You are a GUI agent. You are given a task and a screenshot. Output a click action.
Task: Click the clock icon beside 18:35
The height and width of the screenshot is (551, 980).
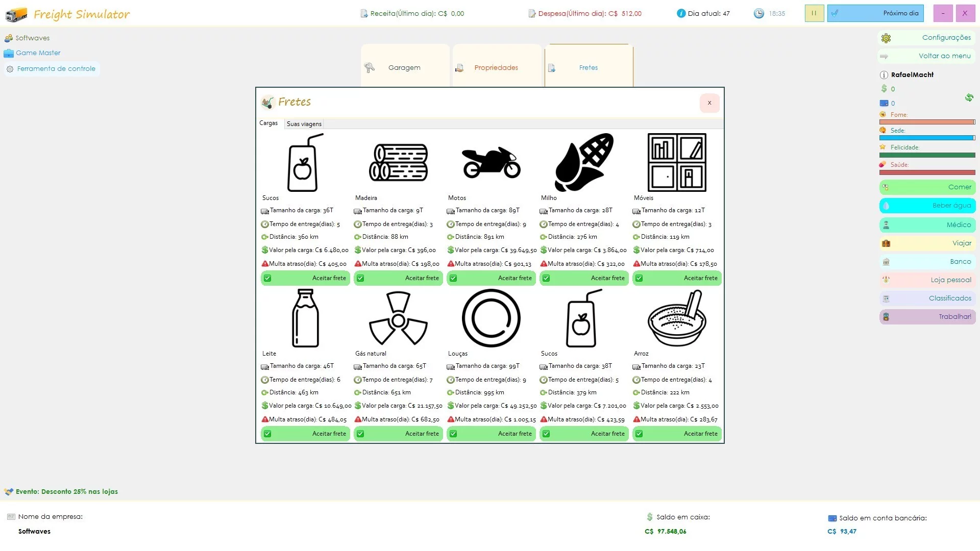tap(759, 13)
